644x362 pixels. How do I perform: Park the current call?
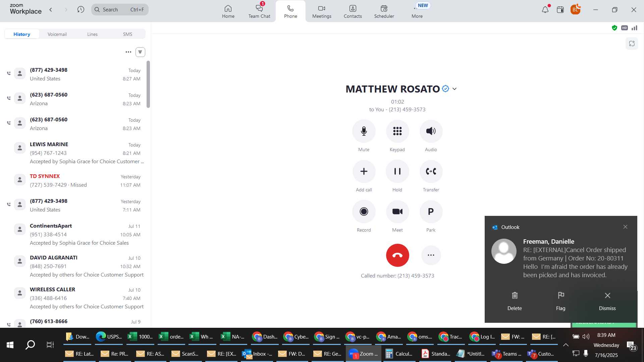click(431, 212)
